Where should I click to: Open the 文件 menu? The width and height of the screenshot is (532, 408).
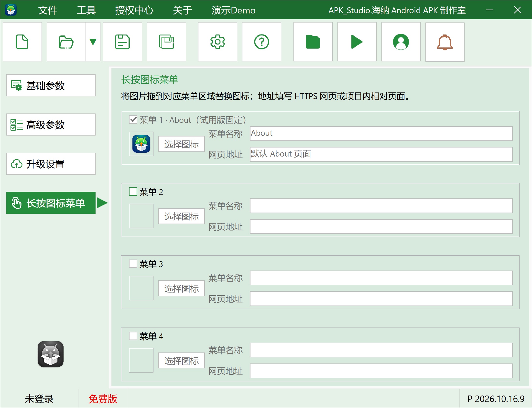(48, 10)
